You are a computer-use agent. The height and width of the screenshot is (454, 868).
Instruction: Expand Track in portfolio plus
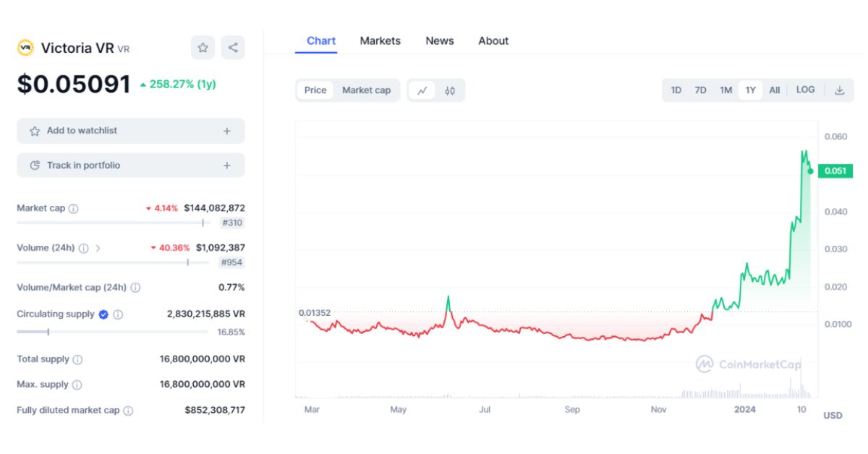pyautogui.click(x=227, y=166)
